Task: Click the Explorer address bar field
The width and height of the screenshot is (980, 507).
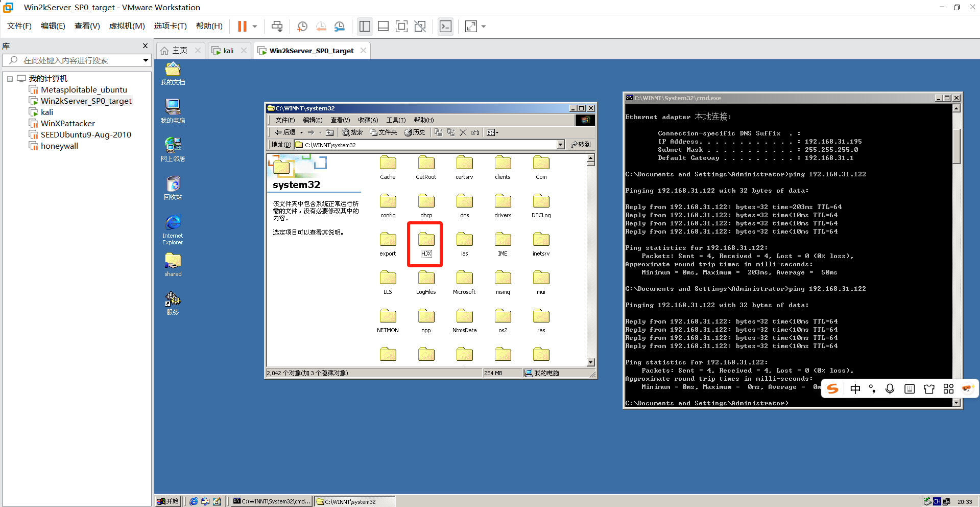Action: 429,145
